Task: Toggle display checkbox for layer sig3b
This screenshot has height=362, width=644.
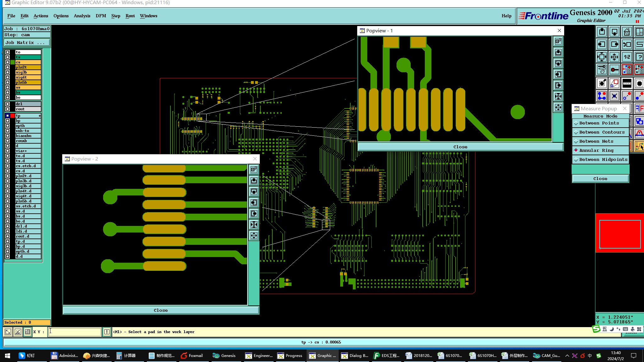Action: coord(8,72)
